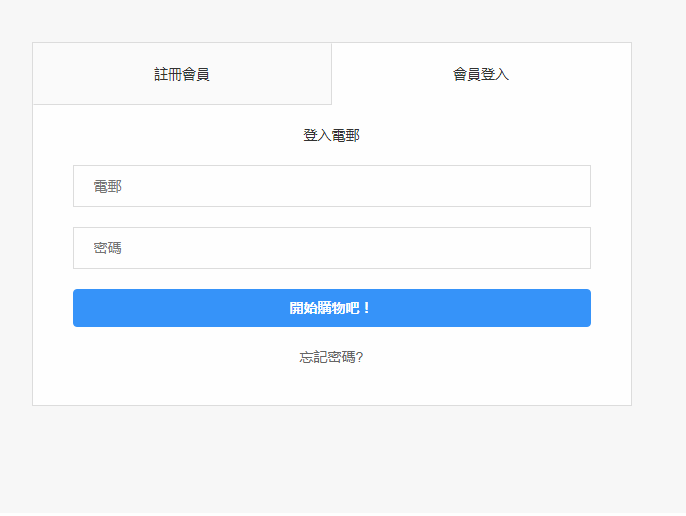The width and height of the screenshot is (686, 516).
Task: Activate the white 會員登入 tab header
Action: click(481, 74)
